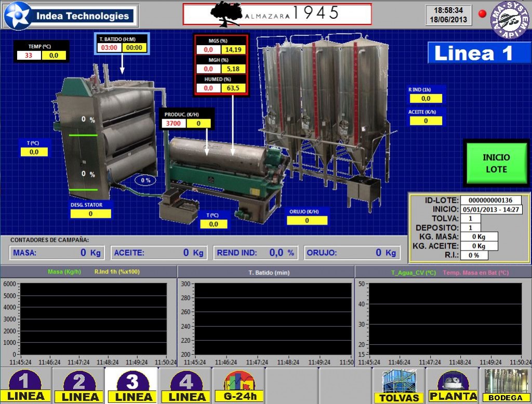This screenshot has width=532, height=404.
Task: Select the Linea 3 navigation icon
Action: [132, 386]
